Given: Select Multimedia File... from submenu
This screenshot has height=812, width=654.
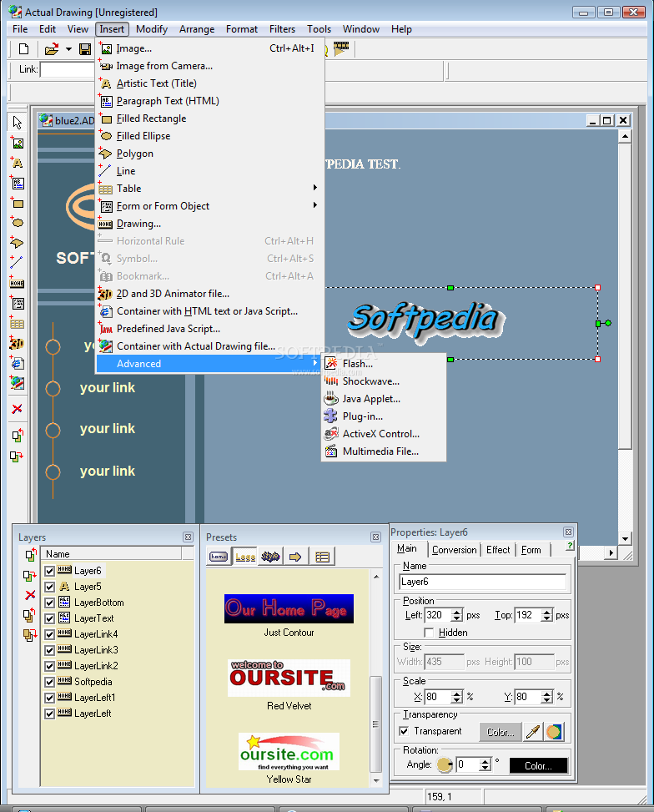Looking at the screenshot, I should (x=383, y=451).
